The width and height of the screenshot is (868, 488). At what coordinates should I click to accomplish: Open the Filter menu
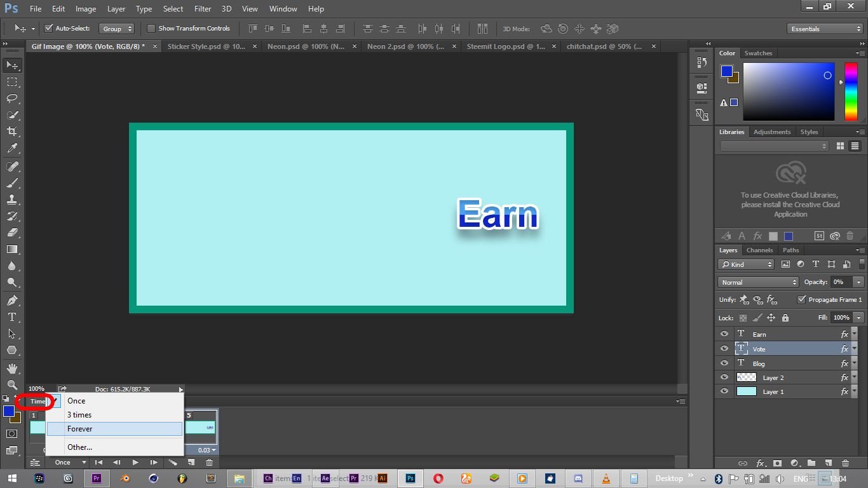click(x=203, y=9)
